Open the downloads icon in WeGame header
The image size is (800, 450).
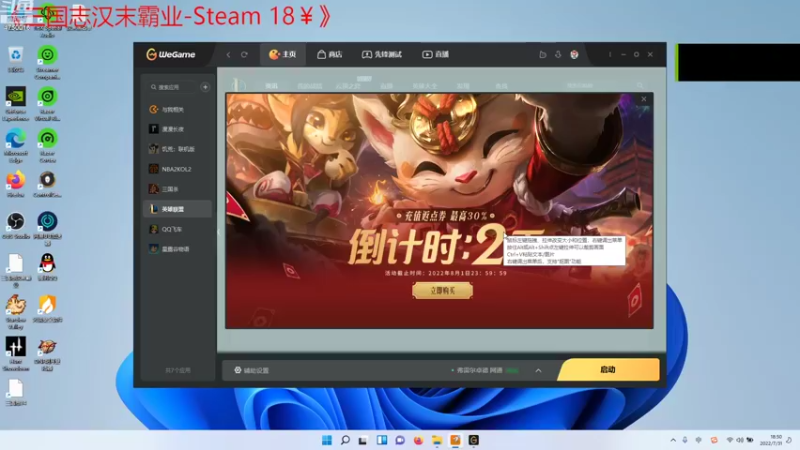tap(558, 55)
